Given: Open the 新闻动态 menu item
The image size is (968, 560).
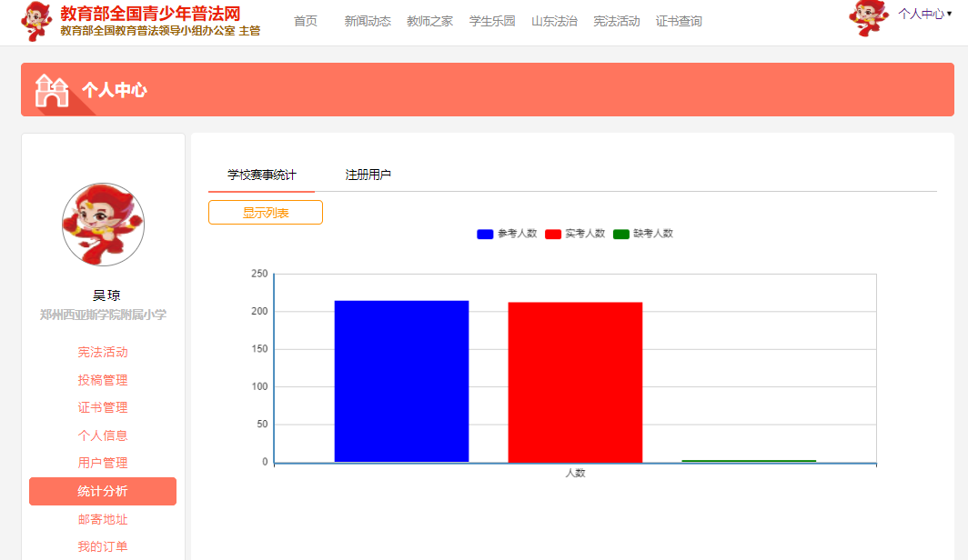Looking at the screenshot, I should point(367,21).
